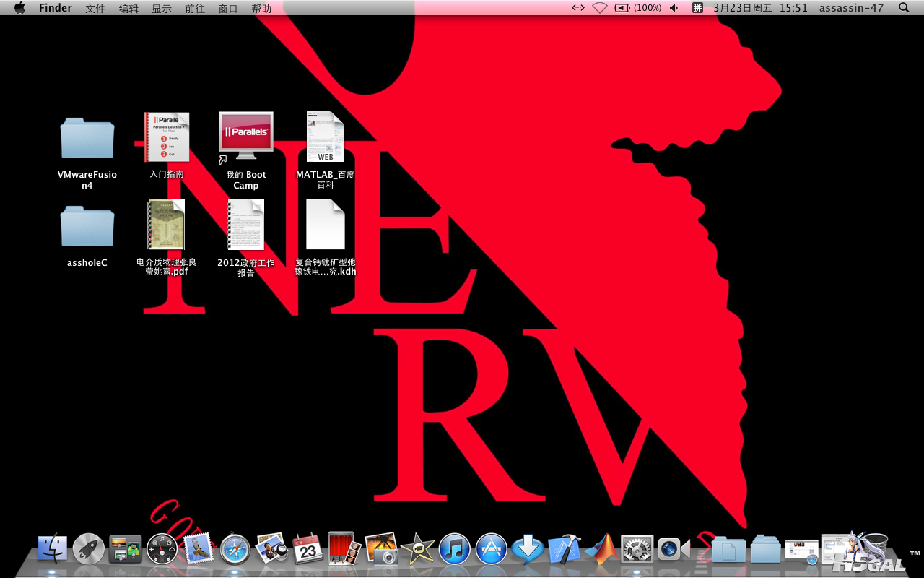This screenshot has width=924, height=578.
Task: Open the Mail stamp icon
Action: coord(199,549)
